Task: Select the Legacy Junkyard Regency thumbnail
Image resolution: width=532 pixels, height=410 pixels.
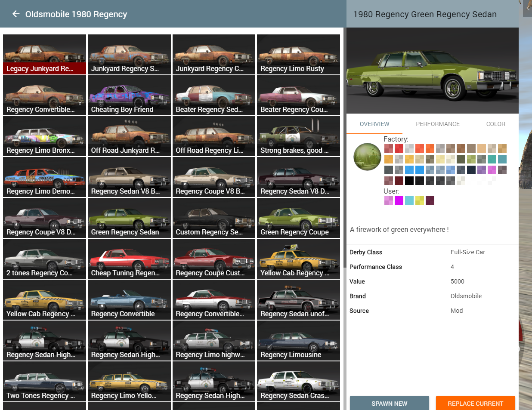Action: [44, 54]
